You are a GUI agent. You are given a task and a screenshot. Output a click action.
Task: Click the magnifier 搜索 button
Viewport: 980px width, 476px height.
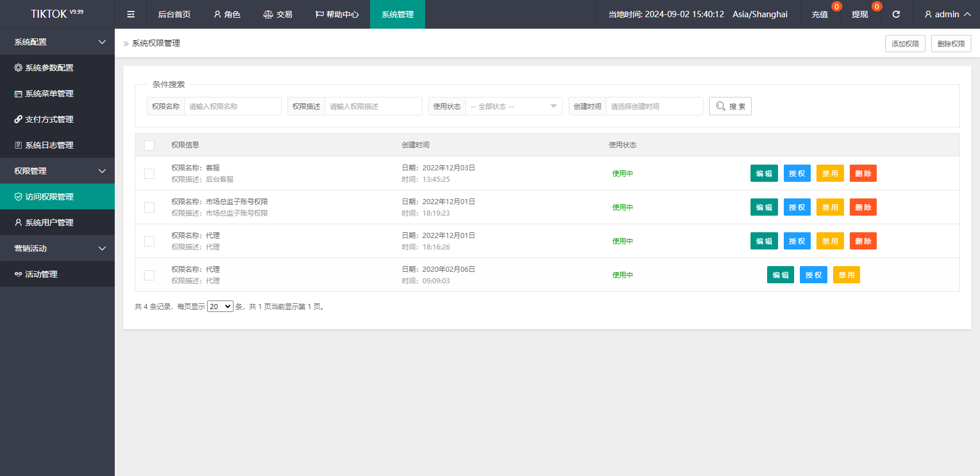(730, 106)
